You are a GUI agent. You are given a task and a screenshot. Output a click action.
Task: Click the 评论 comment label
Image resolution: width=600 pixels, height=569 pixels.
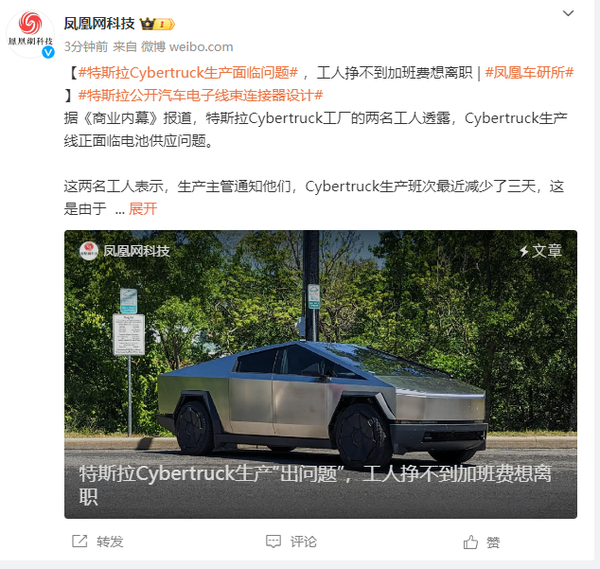303,542
